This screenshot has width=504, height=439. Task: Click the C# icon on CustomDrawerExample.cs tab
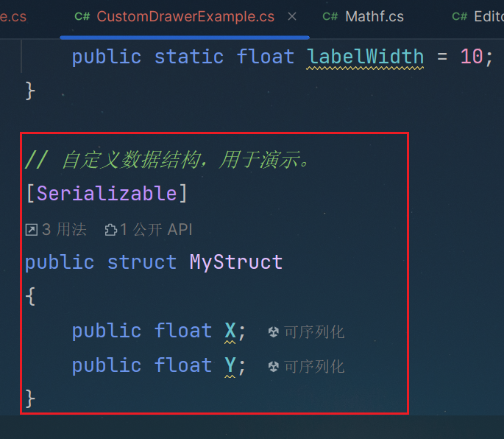click(82, 16)
